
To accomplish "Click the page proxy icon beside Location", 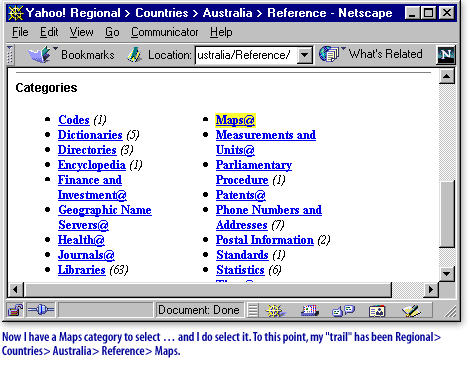I will pyautogui.click(x=134, y=55).
